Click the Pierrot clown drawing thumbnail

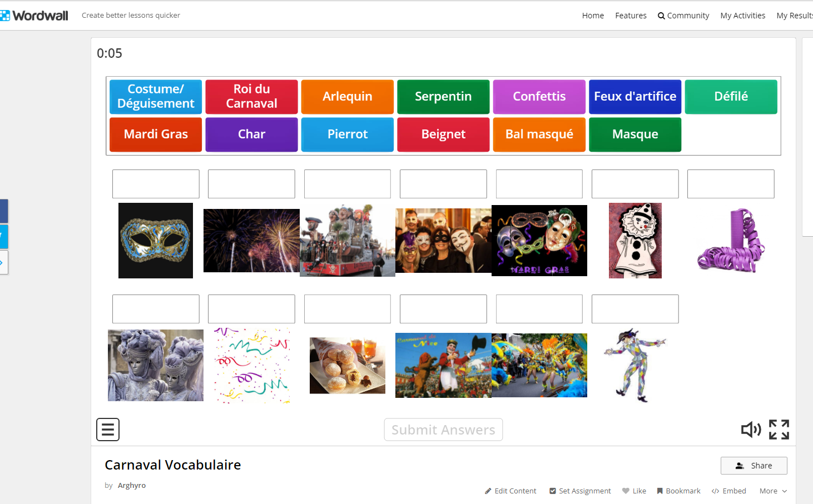coord(635,241)
